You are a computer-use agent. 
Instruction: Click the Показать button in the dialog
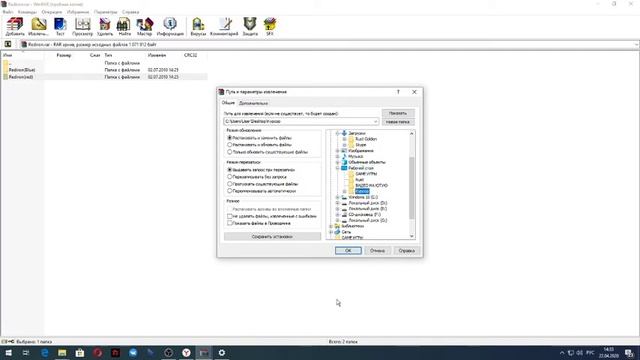point(398,113)
